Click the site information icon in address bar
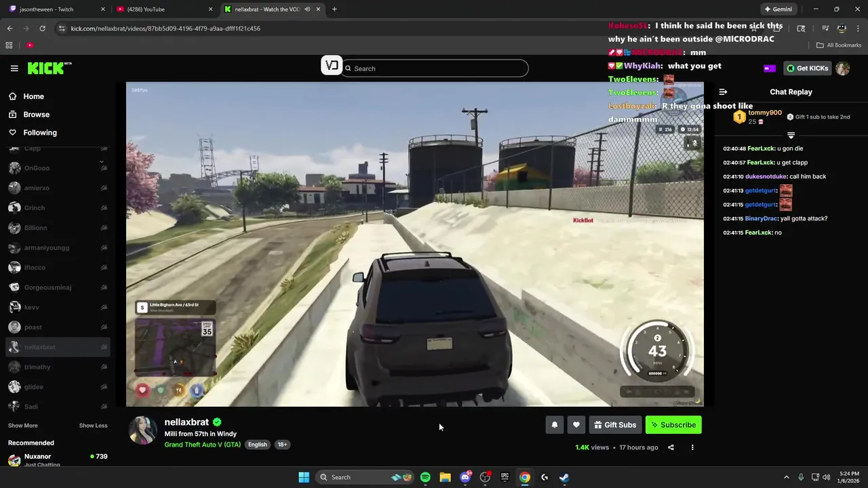 62,28
